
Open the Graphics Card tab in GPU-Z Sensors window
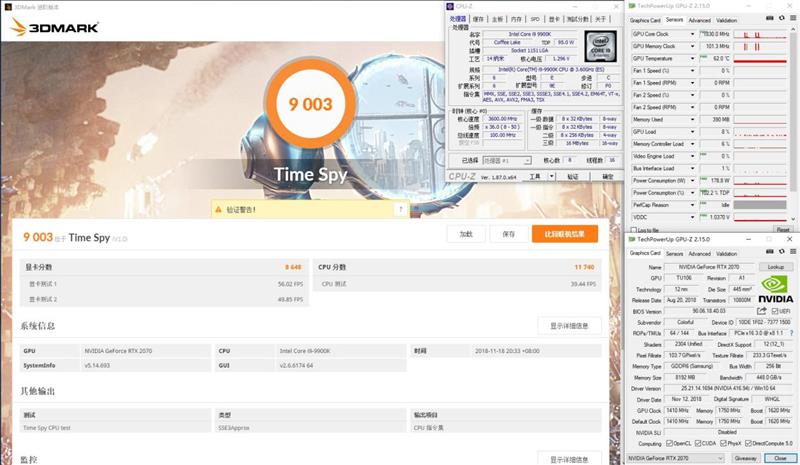point(645,20)
